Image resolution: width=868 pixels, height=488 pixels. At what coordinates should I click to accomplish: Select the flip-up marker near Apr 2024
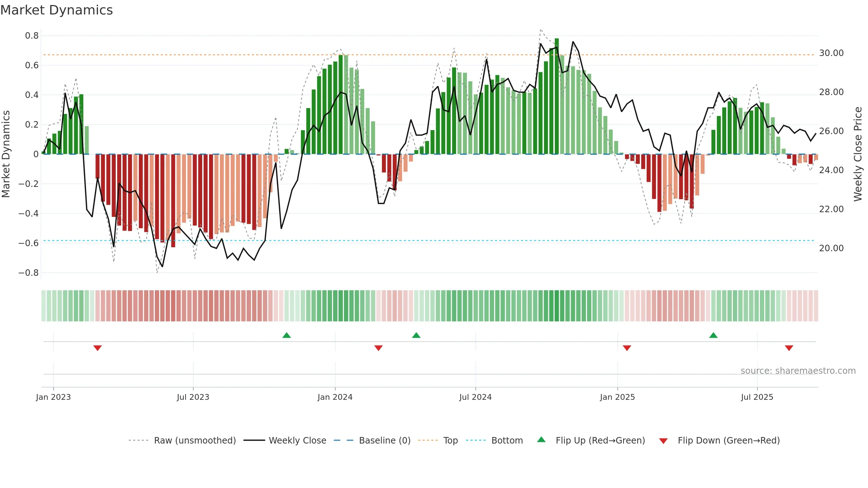coord(416,335)
